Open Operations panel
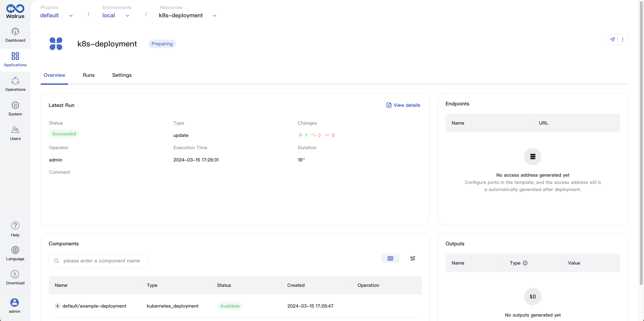Image resolution: width=644 pixels, height=321 pixels. (x=15, y=84)
